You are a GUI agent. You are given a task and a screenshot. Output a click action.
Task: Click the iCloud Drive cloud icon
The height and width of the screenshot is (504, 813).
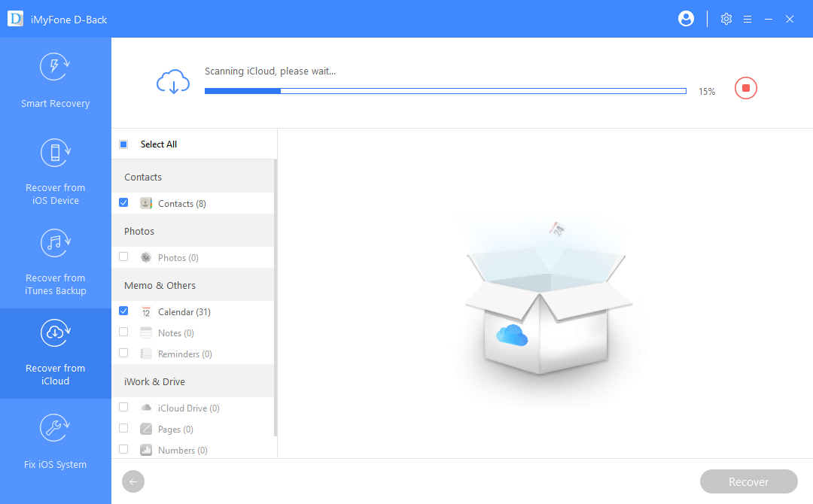146,408
